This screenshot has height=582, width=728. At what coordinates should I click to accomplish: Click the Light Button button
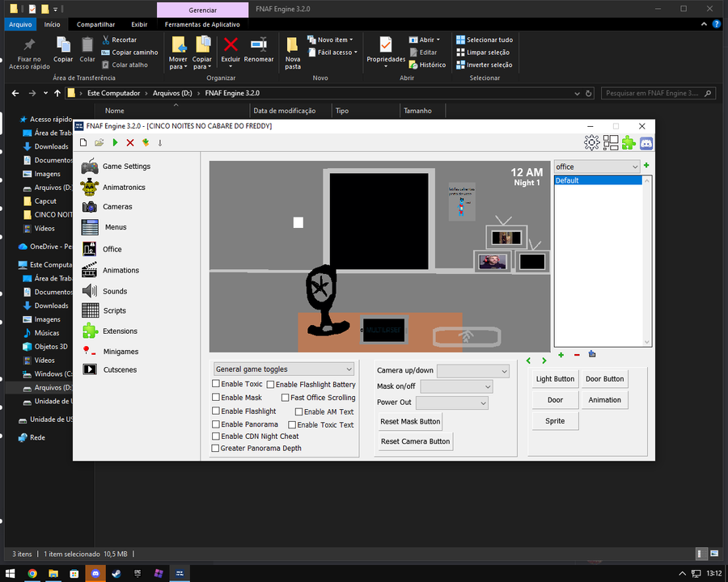coord(555,379)
